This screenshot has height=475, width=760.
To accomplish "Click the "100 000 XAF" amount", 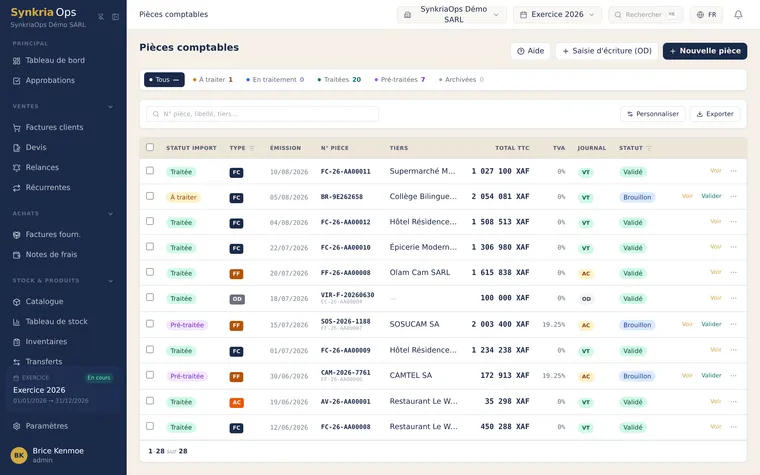I will tap(505, 298).
